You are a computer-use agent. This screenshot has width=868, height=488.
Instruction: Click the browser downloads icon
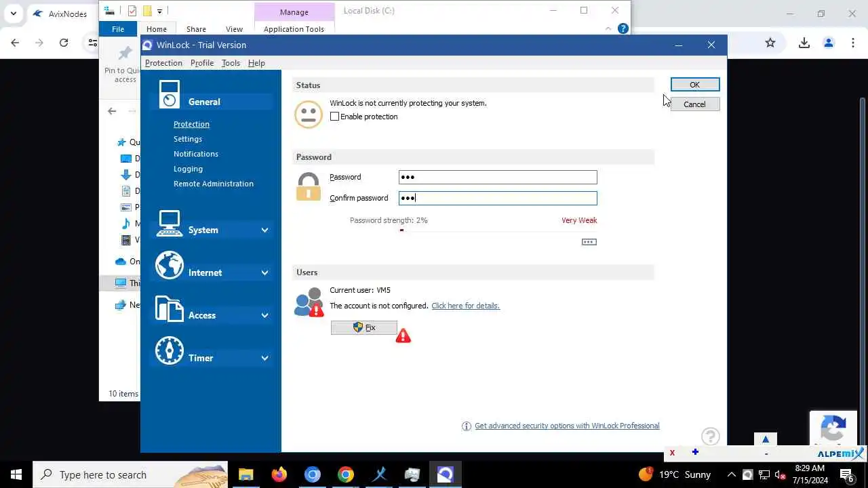click(x=804, y=43)
